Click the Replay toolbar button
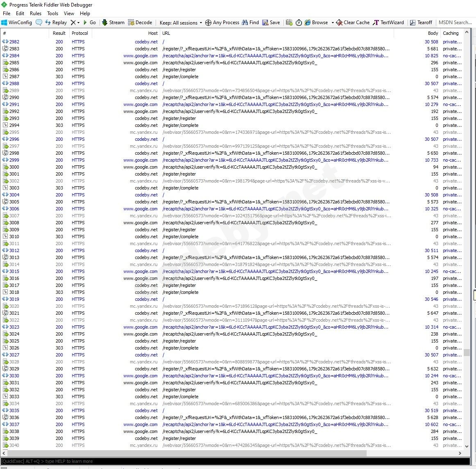 point(56,23)
